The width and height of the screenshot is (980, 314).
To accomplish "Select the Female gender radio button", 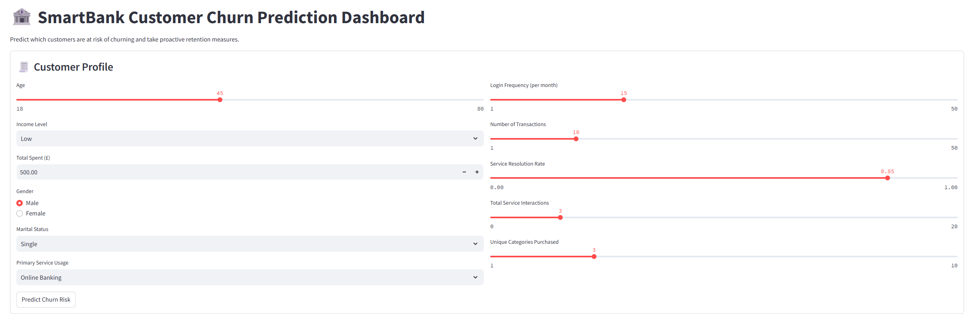I will (x=20, y=213).
